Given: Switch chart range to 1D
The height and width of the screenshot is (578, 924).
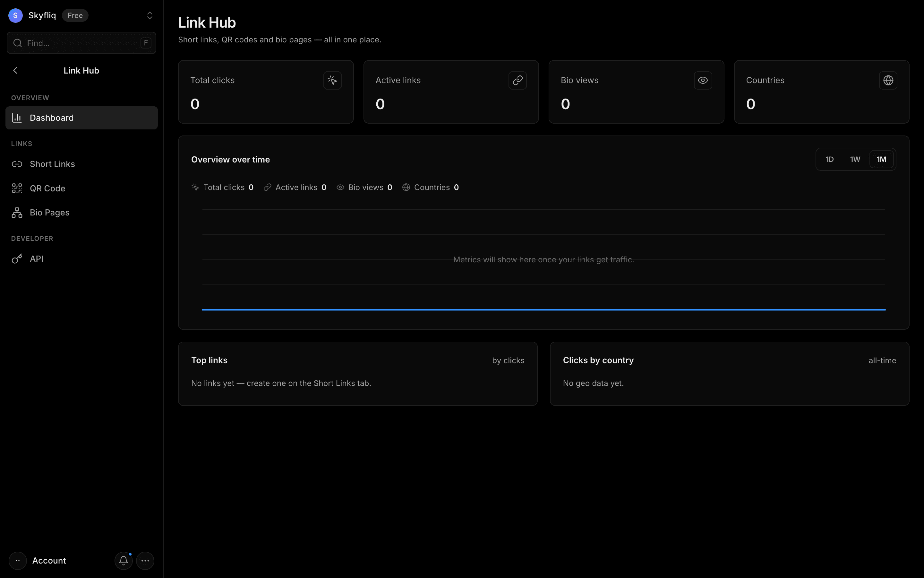Looking at the screenshot, I should click(829, 159).
